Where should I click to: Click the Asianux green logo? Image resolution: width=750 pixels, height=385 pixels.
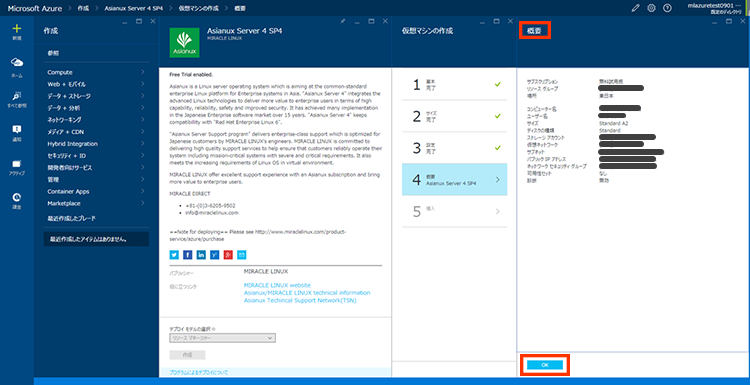coord(185,43)
